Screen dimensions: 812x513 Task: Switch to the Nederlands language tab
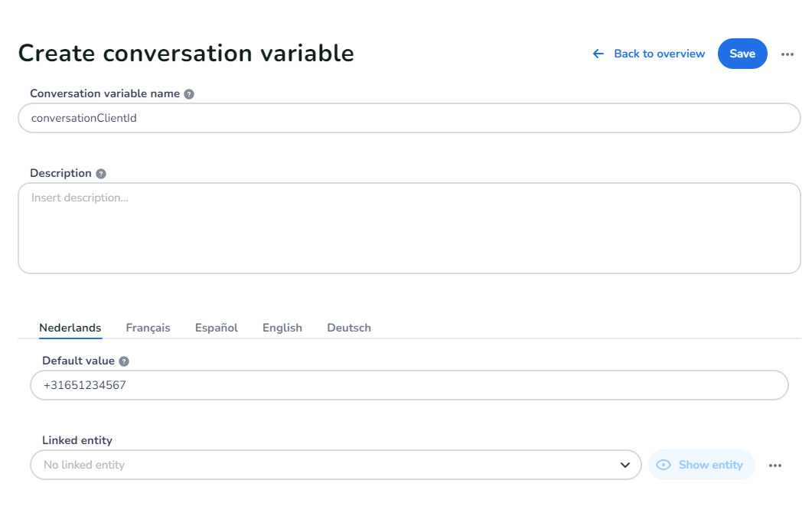click(70, 328)
